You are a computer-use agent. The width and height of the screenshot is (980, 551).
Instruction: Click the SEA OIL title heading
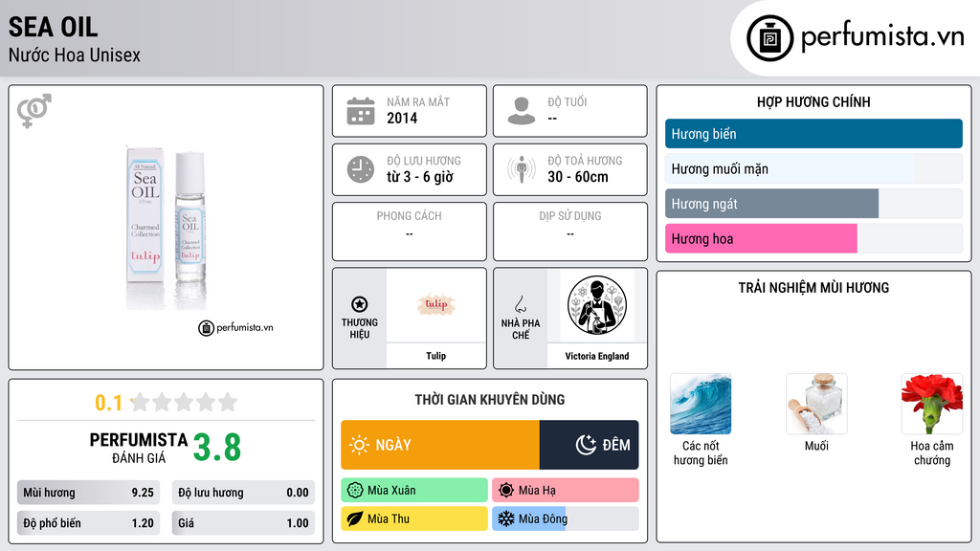pyautogui.click(x=54, y=27)
